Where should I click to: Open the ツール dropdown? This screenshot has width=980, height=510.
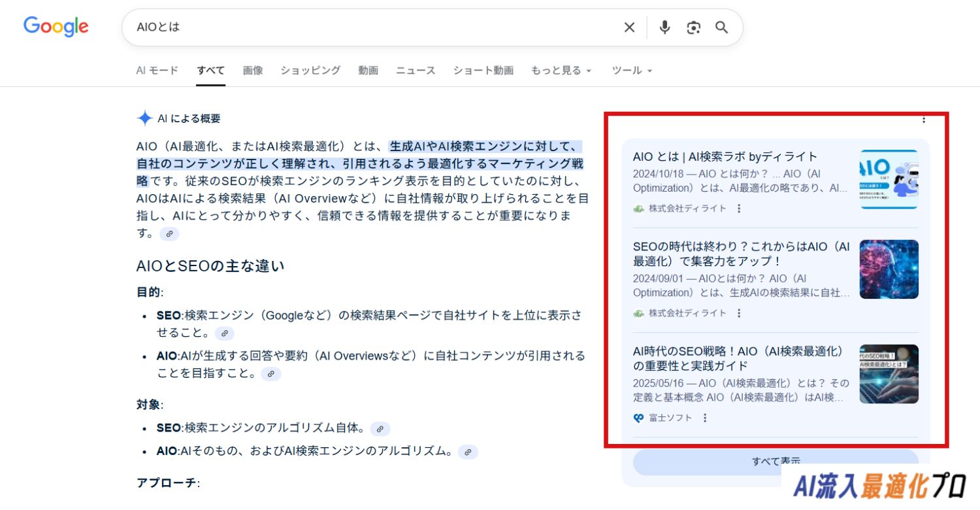(x=632, y=71)
